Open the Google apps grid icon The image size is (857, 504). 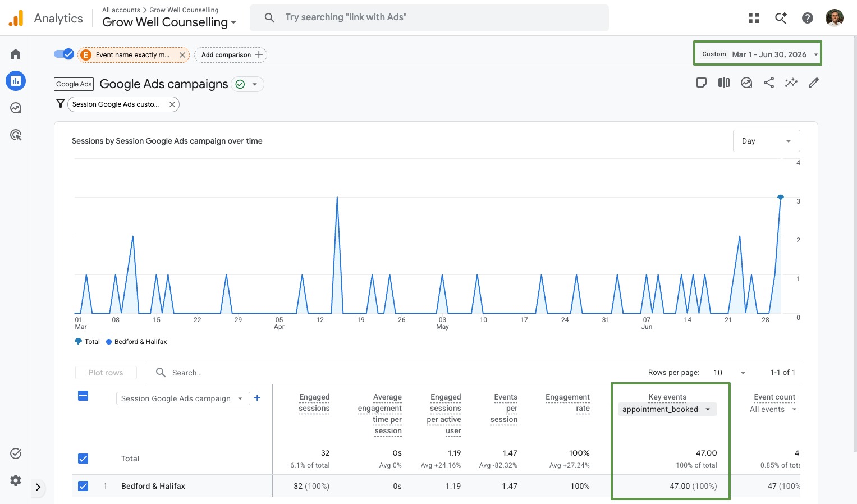pyautogui.click(x=754, y=18)
